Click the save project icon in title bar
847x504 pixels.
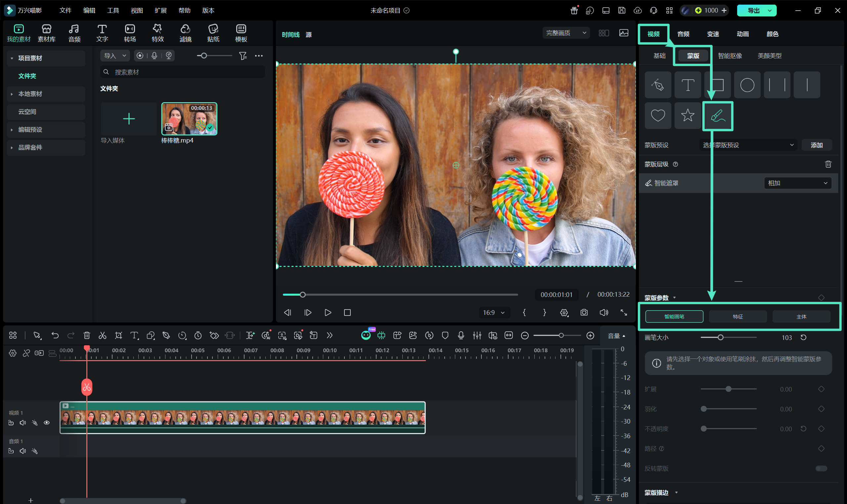point(622,11)
